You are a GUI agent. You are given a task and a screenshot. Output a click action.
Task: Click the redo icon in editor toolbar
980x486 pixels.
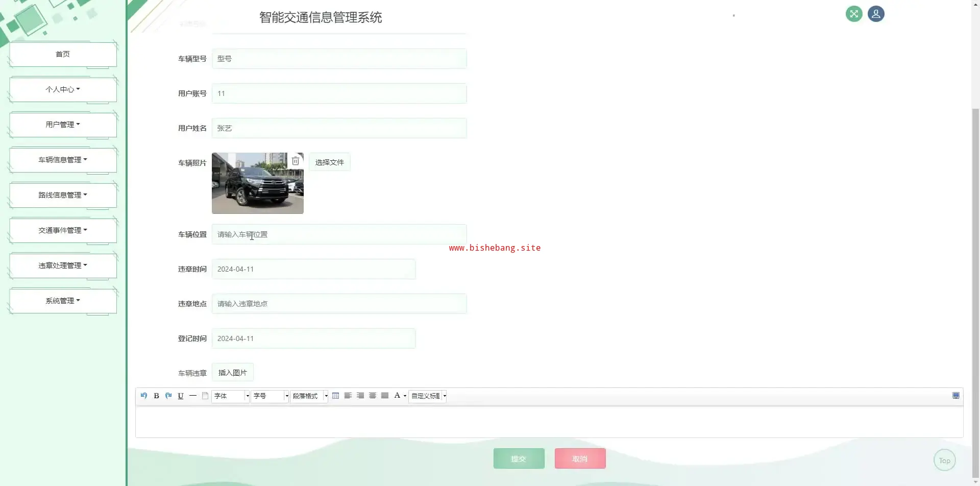[x=168, y=396]
